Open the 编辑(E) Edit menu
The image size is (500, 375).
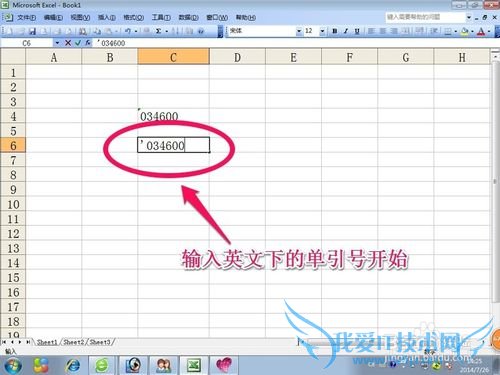(x=53, y=17)
